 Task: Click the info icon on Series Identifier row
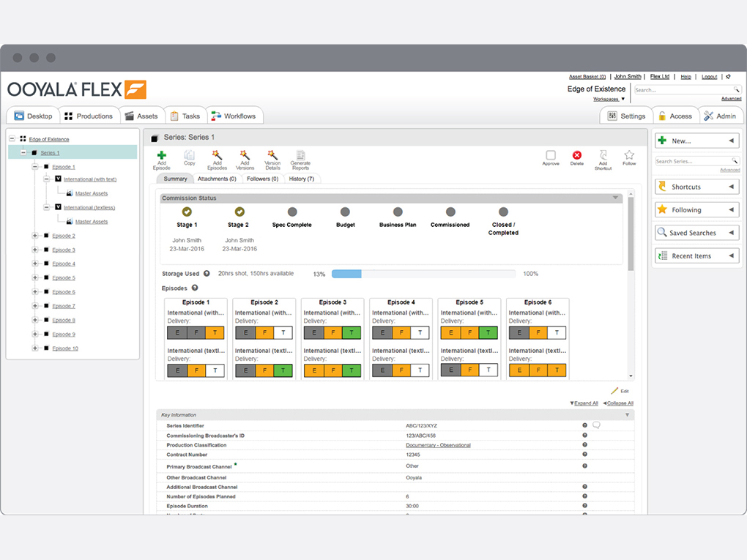(584, 425)
